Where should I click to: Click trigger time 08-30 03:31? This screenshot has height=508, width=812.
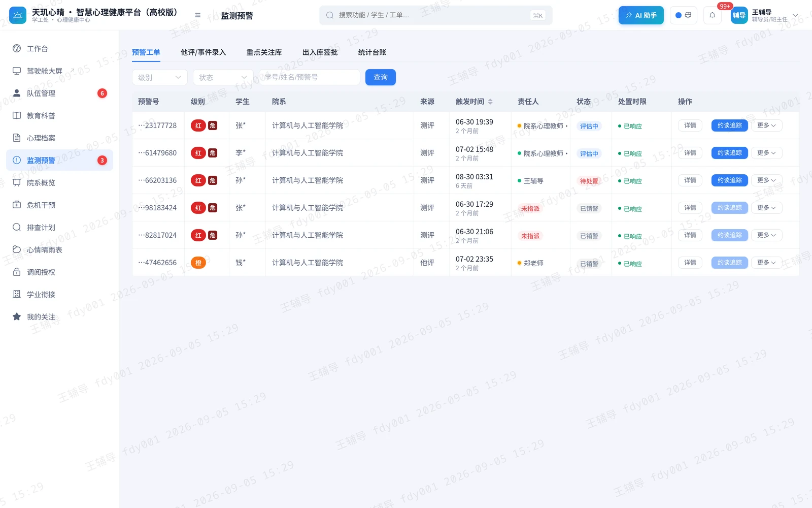point(475,177)
